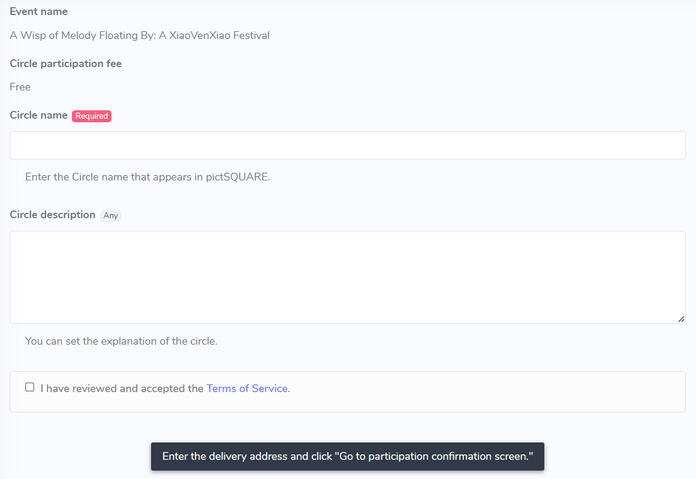Tick the Terms of Service acceptance checkbox

click(x=30, y=387)
